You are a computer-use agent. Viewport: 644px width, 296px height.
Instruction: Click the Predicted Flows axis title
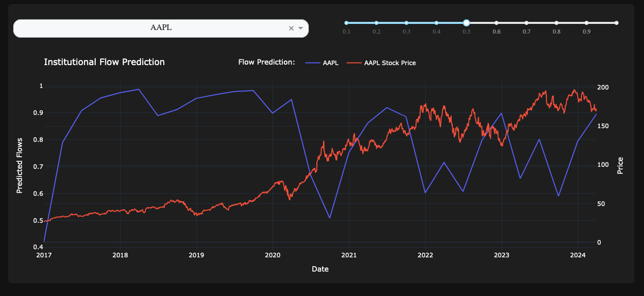pyautogui.click(x=20, y=166)
